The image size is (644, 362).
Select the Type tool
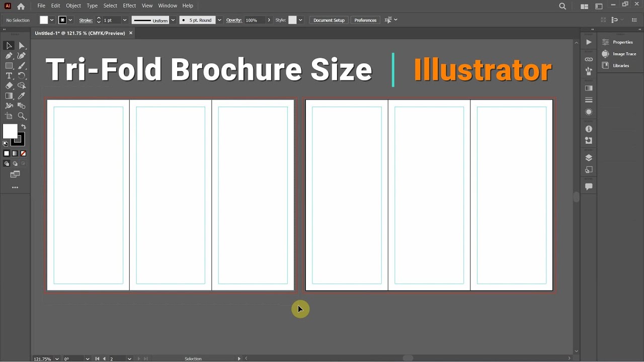[x=9, y=76]
